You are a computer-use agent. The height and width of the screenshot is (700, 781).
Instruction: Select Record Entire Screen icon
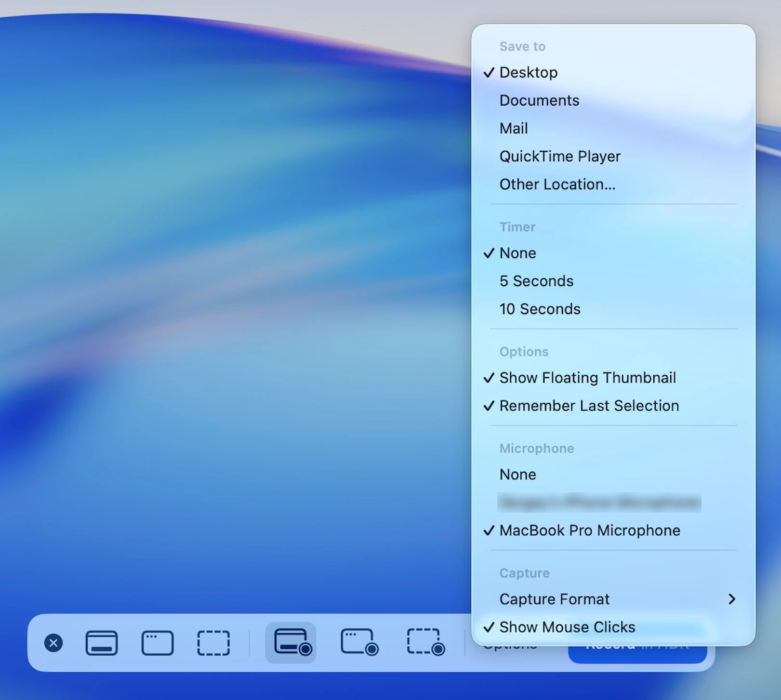pyautogui.click(x=291, y=643)
